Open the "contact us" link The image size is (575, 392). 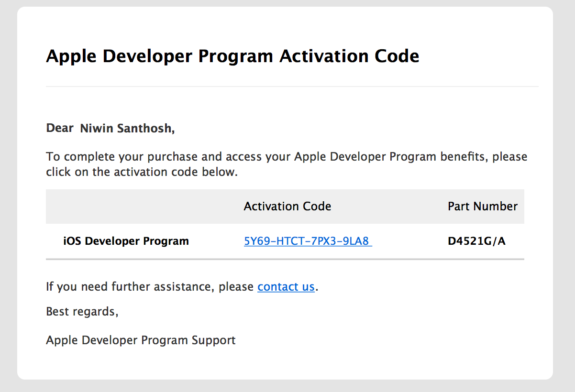click(286, 287)
